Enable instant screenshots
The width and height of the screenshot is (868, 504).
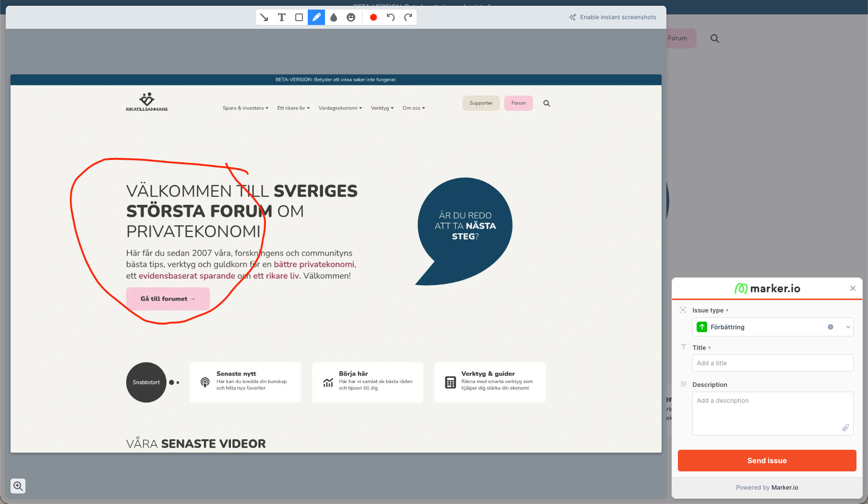click(613, 17)
